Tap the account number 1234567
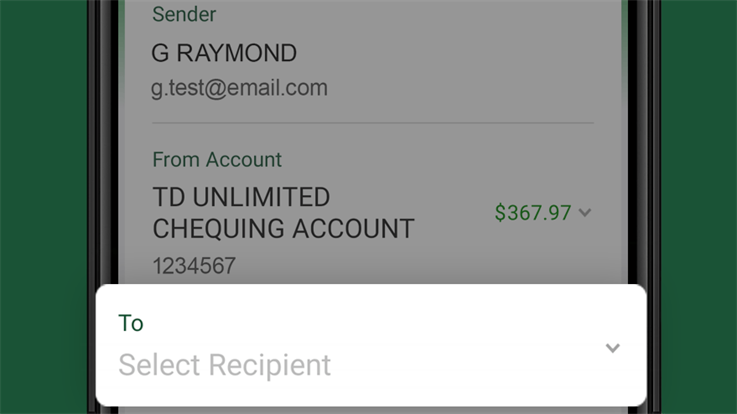737x414 pixels. (x=194, y=266)
